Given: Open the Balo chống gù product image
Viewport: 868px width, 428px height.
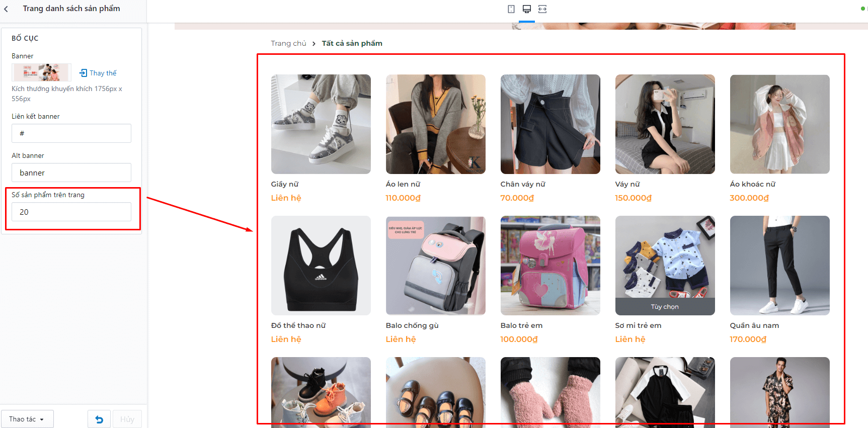Looking at the screenshot, I should coord(436,266).
